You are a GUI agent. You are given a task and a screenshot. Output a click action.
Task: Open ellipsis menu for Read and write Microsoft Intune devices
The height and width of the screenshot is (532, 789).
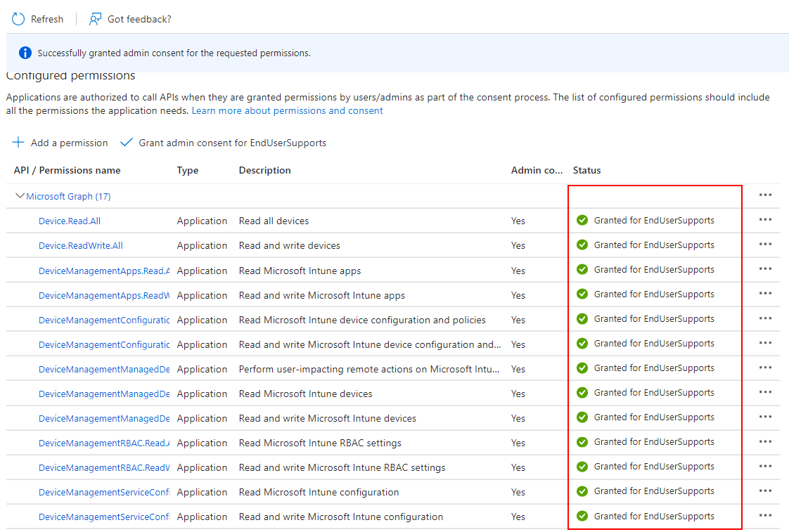[x=765, y=417]
